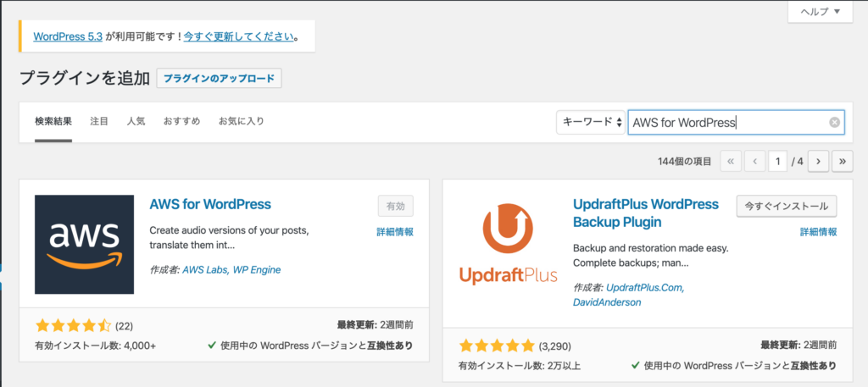Click the UpdraftPlus star rating
This screenshot has width=868, height=387.
(x=497, y=346)
